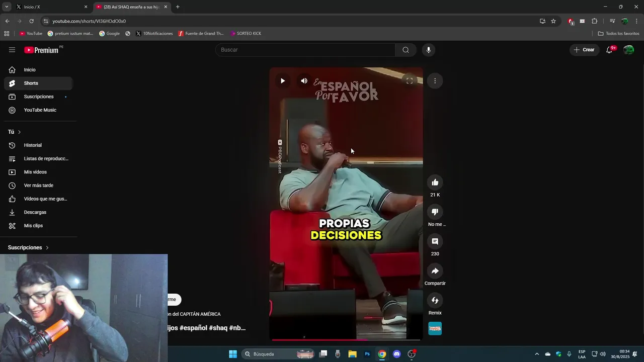Open the tab search dropdown
The image size is (644, 362).
(x=7, y=7)
